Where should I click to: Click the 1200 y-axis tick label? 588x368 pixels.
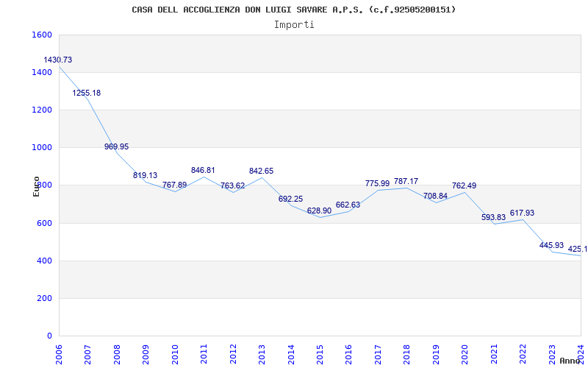(x=42, y=110)
